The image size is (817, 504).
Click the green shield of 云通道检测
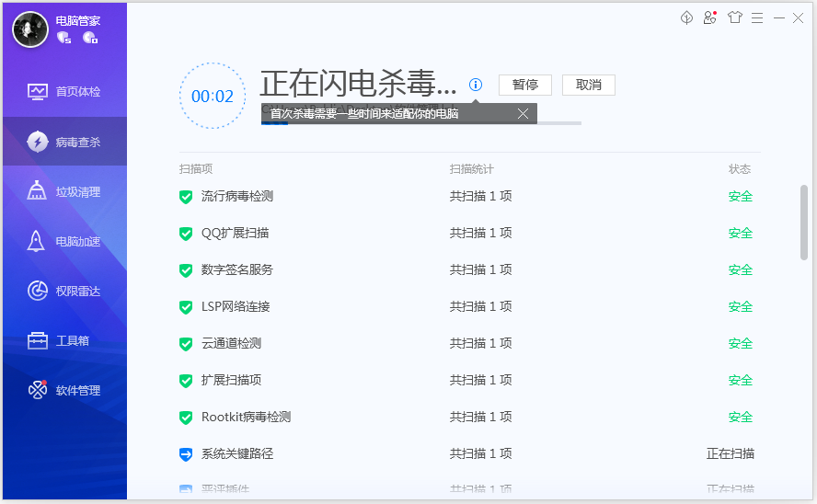pos(186,344)
